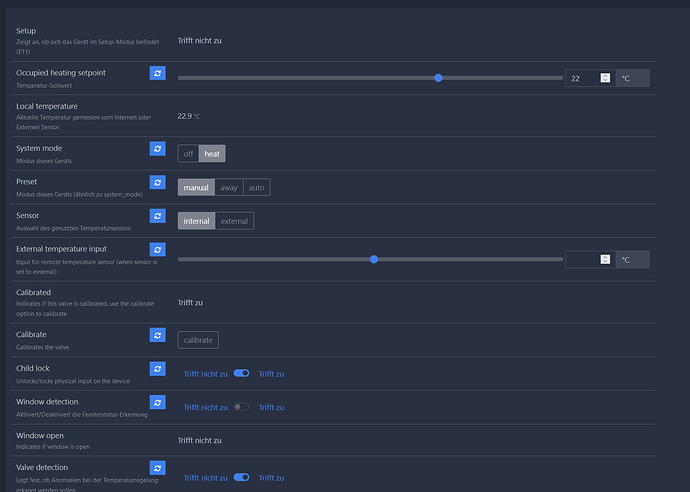Toggle the Valve detection switch
This screenshot has width=690, height=492.
[242, 477]
